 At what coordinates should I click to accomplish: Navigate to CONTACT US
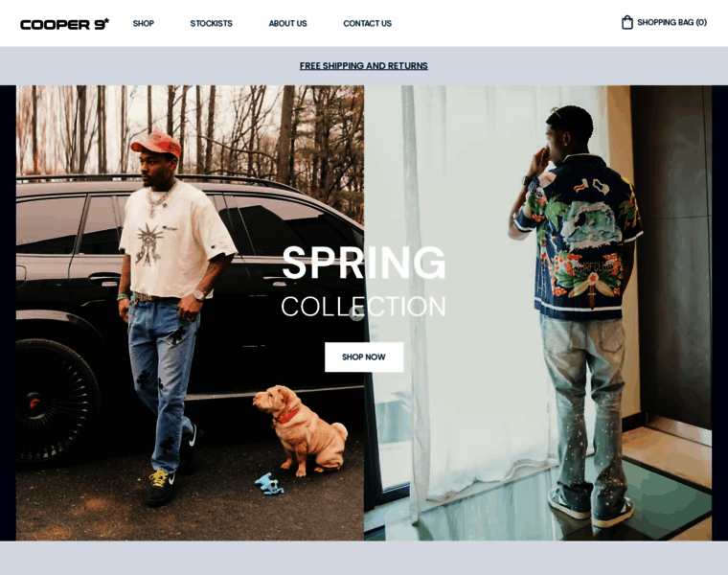pyautogui.click(x=367, y=23)
